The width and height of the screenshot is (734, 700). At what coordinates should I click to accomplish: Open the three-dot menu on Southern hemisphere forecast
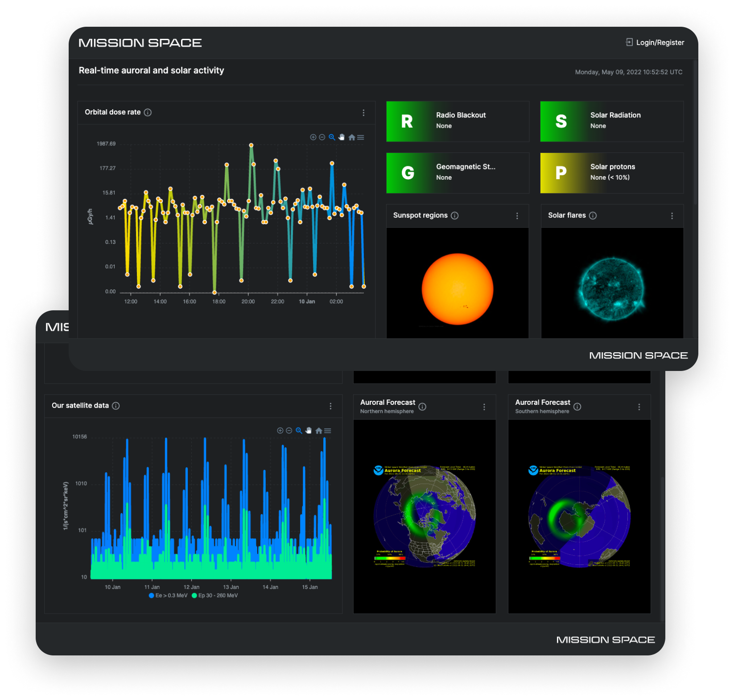pos(639,407)
